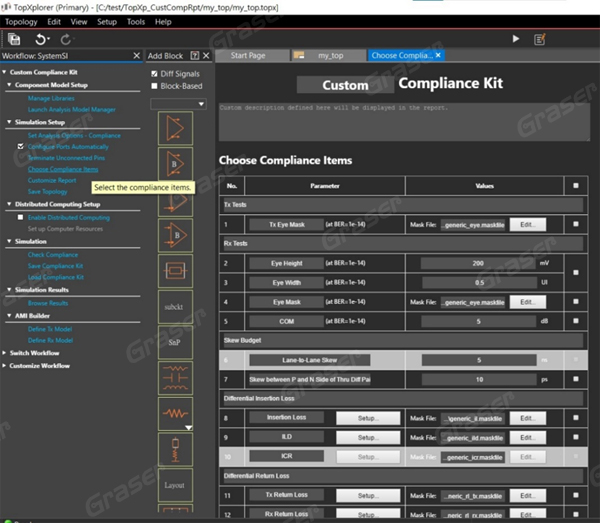Click the Manage Libraries link

coord(51,98)
